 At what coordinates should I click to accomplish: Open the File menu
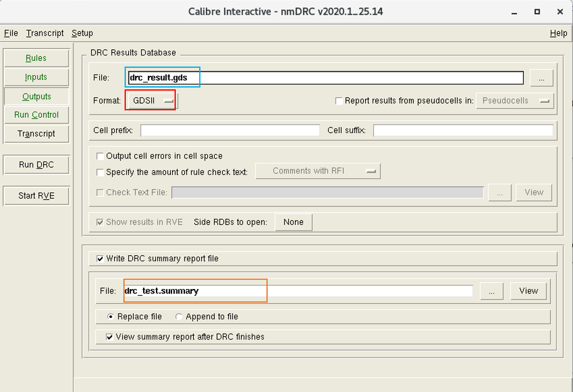pyautogui.click(x=11, y=33)
